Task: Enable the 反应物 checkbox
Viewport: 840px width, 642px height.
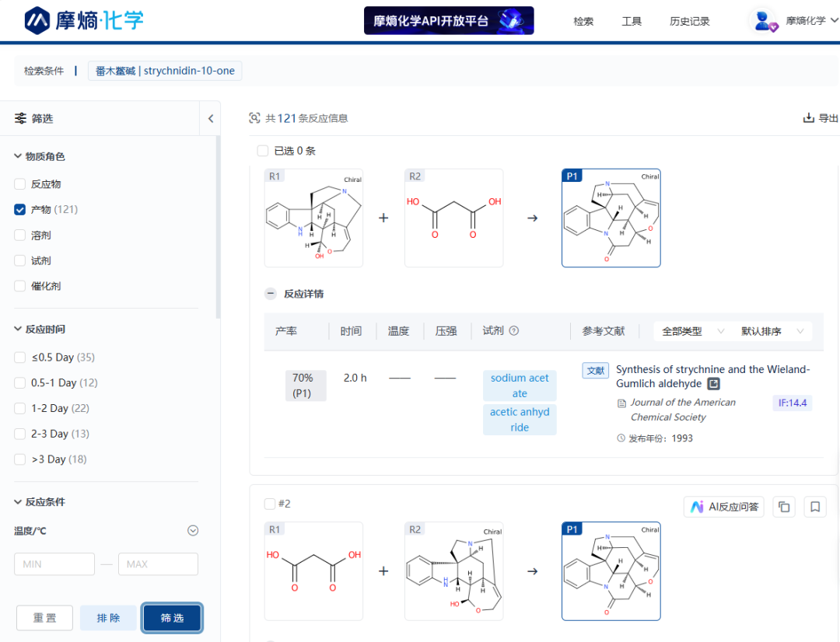Action: [x=20, y=184]
